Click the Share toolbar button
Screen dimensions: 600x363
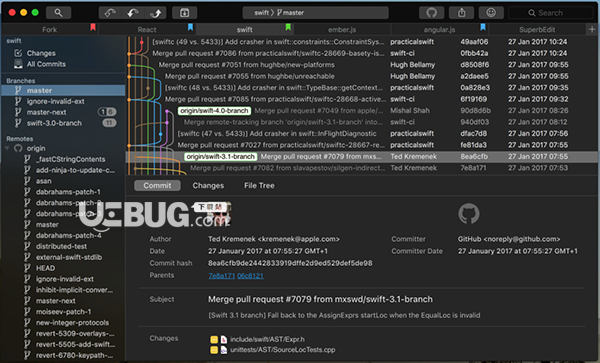coord(461,13)
